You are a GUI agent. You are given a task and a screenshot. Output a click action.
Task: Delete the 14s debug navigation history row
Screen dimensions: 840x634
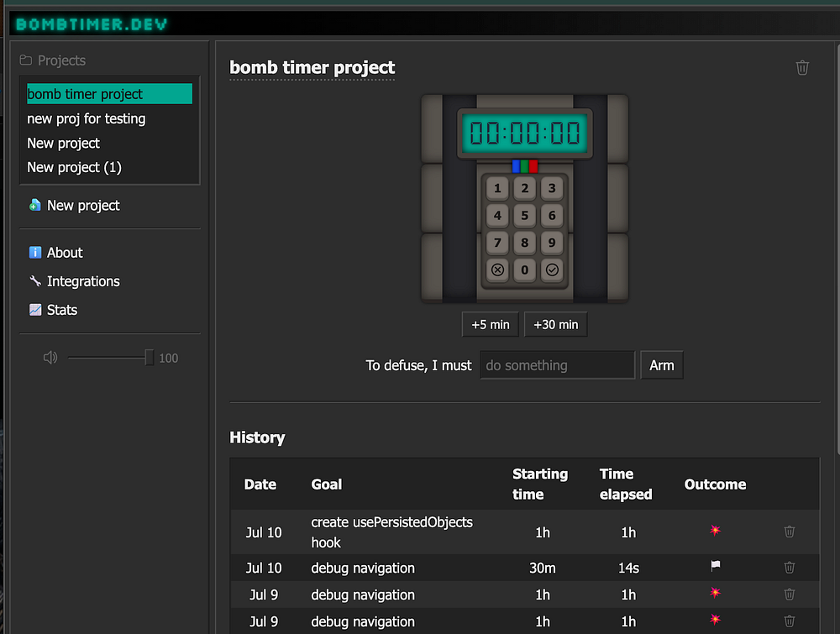click(789, 568)
